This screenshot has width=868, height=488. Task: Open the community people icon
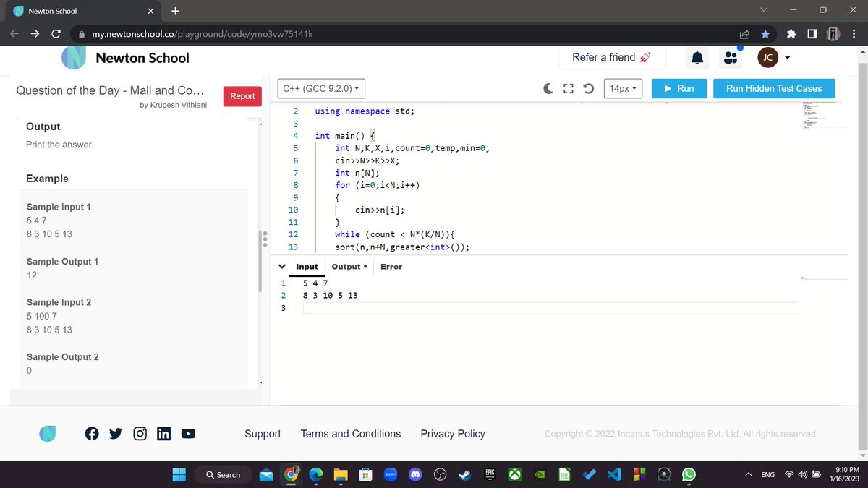pos(731,59)
